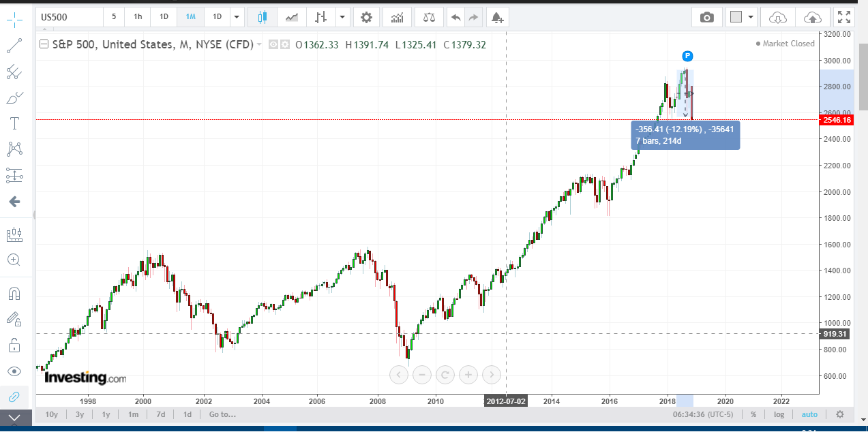868x432 pixels.
Task: Collapse the S&P 500 legend box
Action: (44, 45)
